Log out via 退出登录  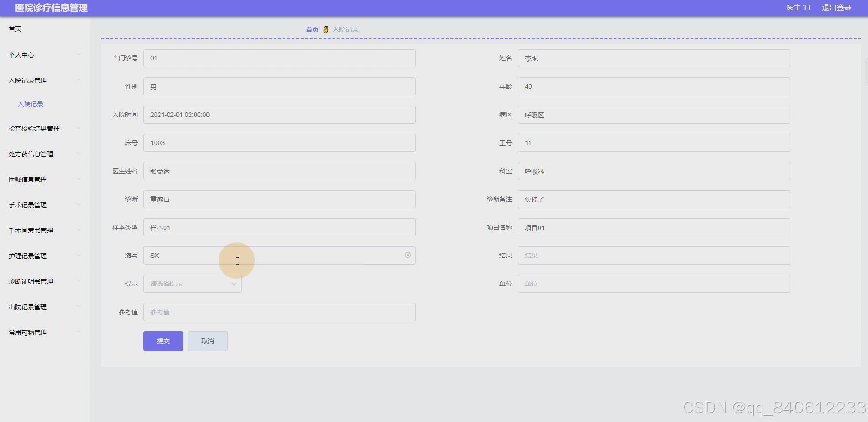(x=837, y=8)
